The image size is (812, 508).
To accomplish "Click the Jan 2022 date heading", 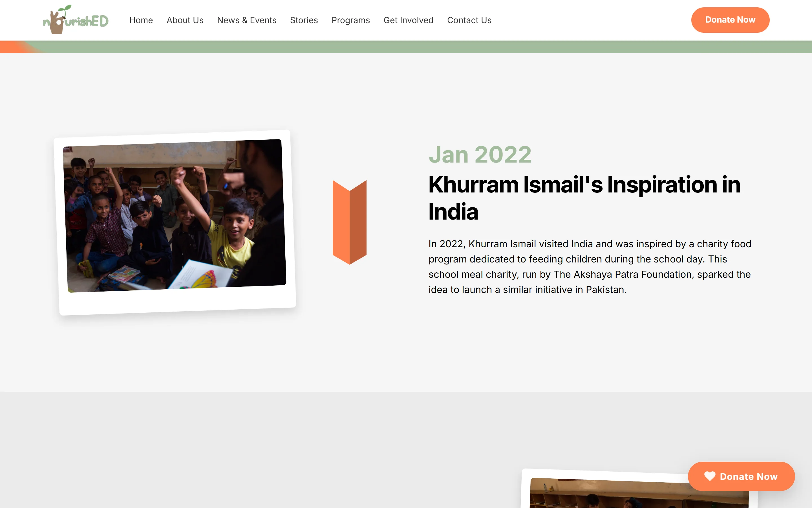I will pyautogui.click(x=480, y=155).
